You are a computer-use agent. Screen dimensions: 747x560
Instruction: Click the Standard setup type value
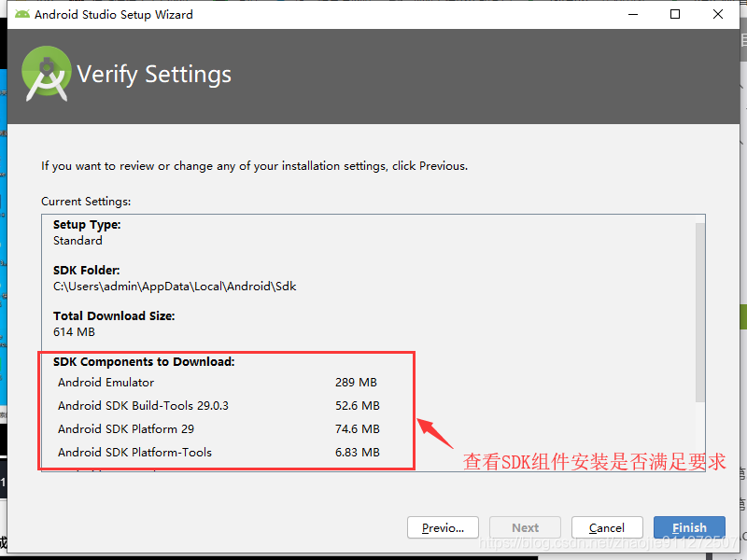(x=78, y=241)
